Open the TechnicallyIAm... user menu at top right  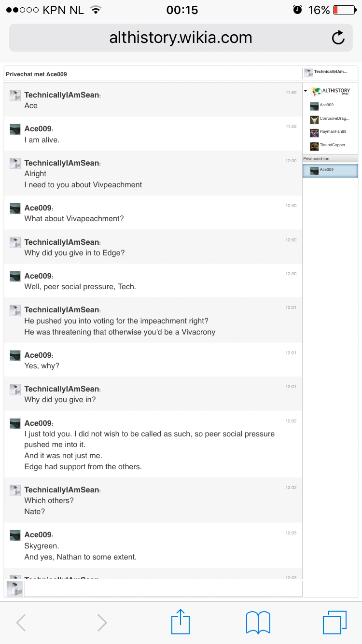coord(330,72)
